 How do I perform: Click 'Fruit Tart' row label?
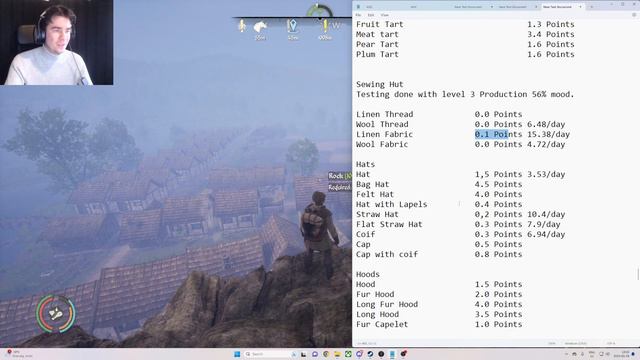[x=380, y=24]
